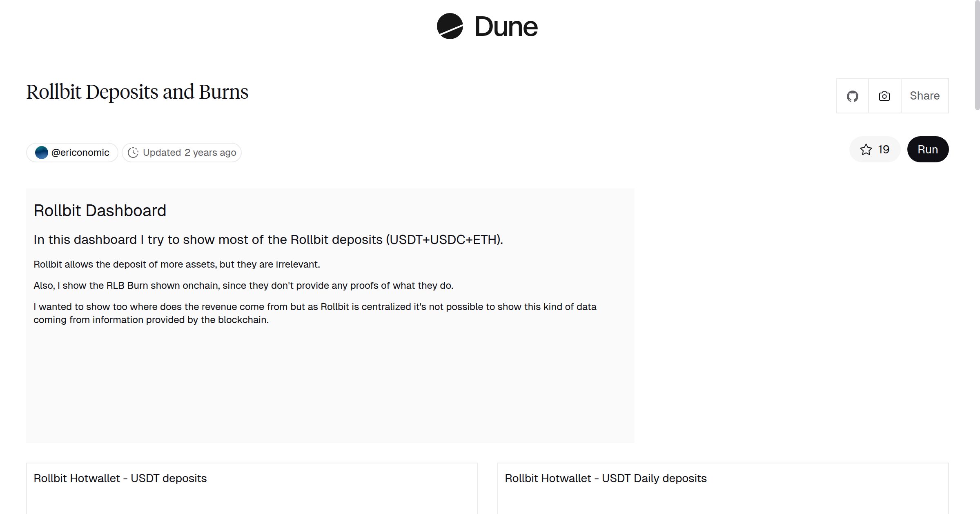Click the camera screenshot icon

(x=884, y=96)
